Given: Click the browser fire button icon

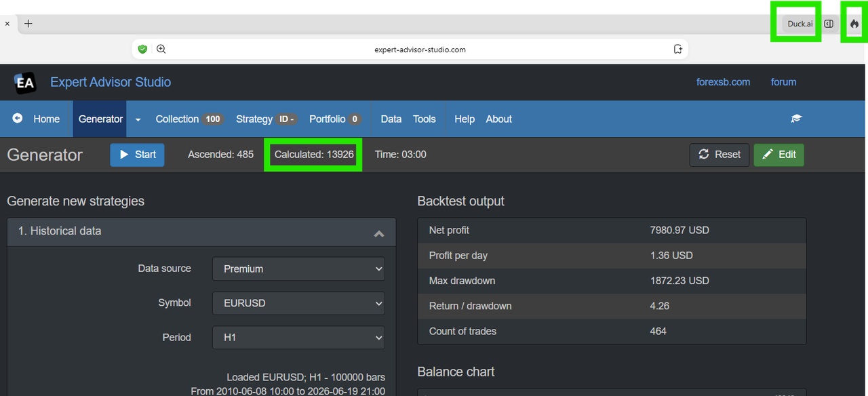Looking at the screenshot, I should (x=854, y=24).
